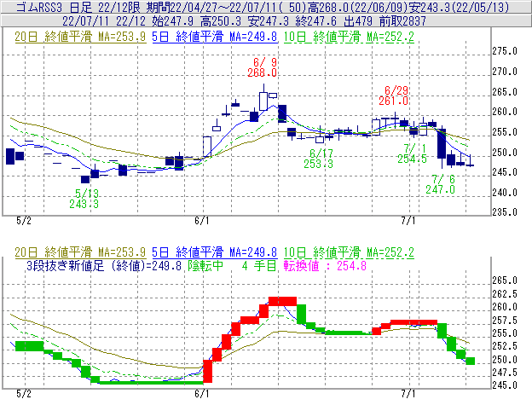Click the open price 始247.9 in header
This screenshot has height=405, width=532.
[173, 21]
